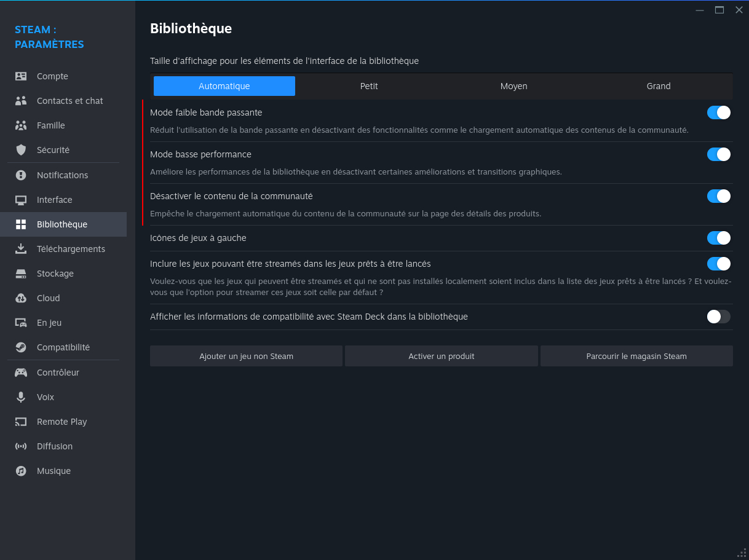Toggle Désactiver le contenu de la communauté
The width and height of the screenshot is (749, 560).
718,196
